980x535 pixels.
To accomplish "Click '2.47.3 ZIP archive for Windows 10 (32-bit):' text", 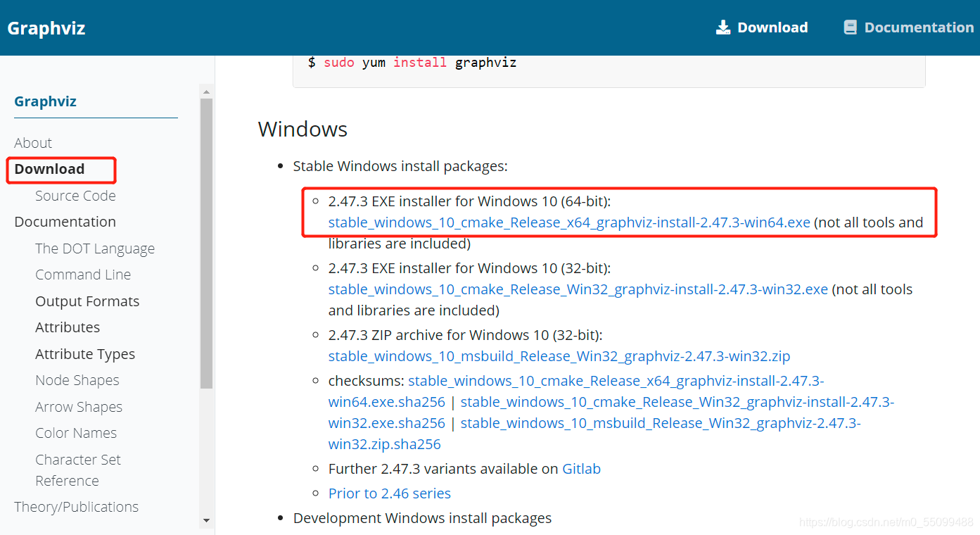I will tap(466, 335).
